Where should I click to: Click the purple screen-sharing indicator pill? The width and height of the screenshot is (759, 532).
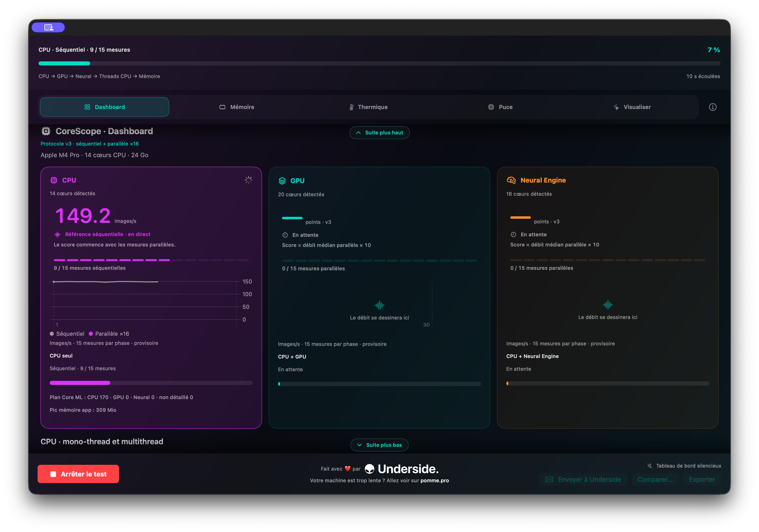[48, 27]
